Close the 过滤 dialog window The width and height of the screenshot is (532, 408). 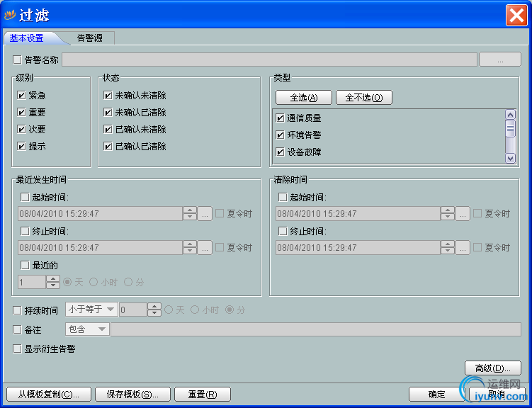[x=516, y=16]
